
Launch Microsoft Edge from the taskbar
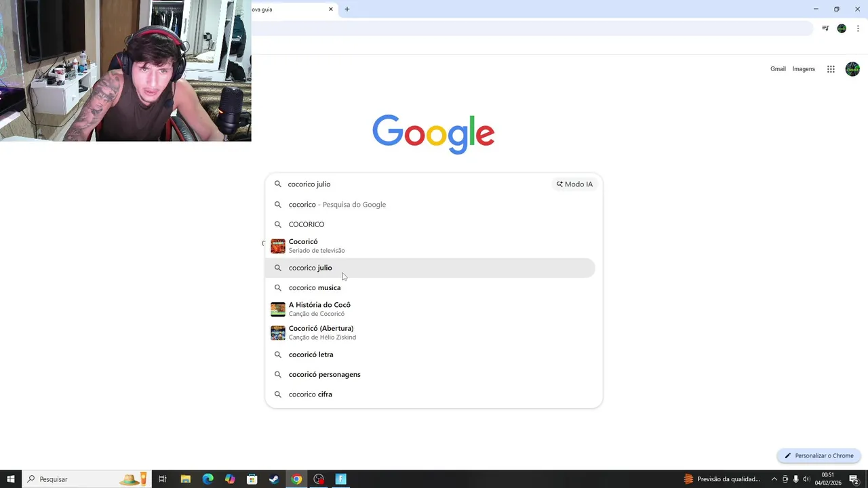coord(208,479)
